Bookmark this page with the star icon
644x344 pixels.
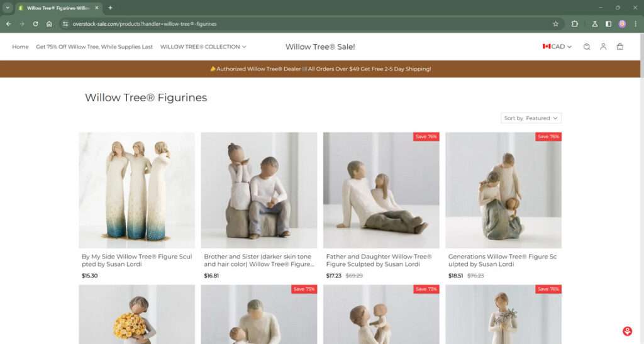[x=556, y=24]
